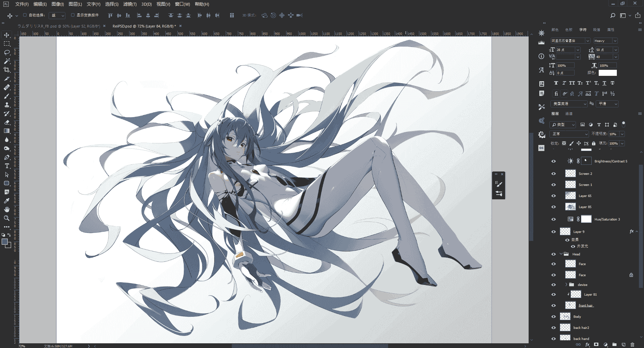
Task: Select the Eraser tool
Action: (7, 122)
